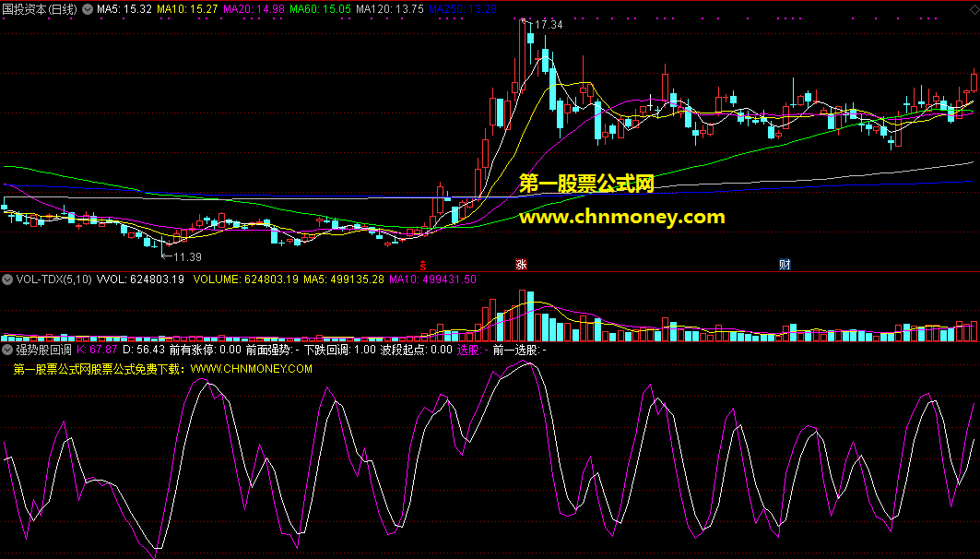Select the MA20: 14.98 label
The width and height of the screenshot is (980, 559).
click(x=254, y=9)
